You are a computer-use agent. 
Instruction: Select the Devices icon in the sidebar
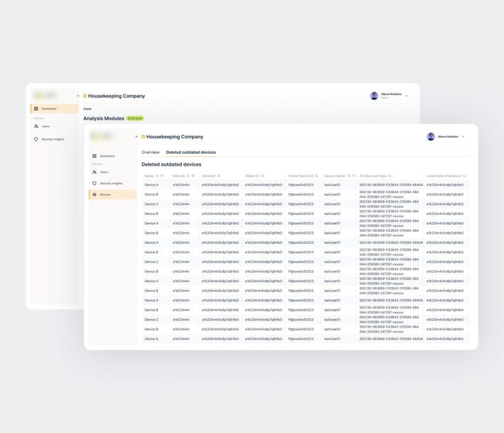(95, 194)
